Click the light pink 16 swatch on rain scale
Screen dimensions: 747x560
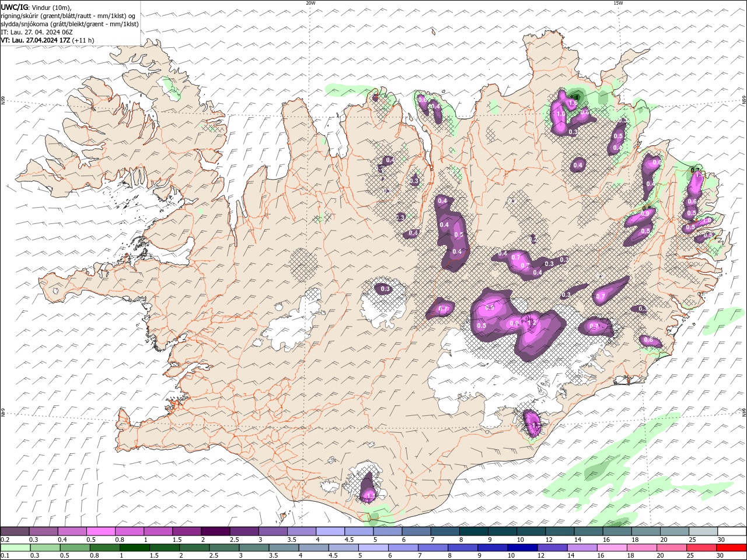click(612, 548)
